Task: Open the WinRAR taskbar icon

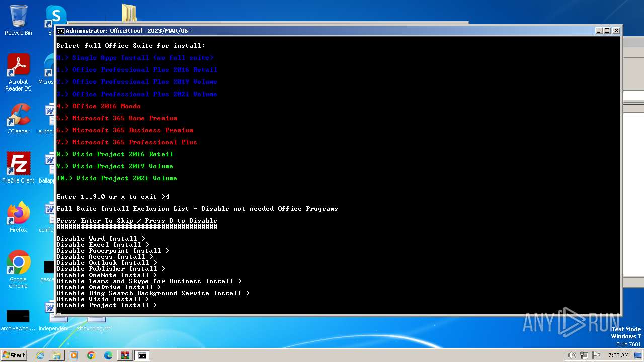Action: (x=125, y=355)
